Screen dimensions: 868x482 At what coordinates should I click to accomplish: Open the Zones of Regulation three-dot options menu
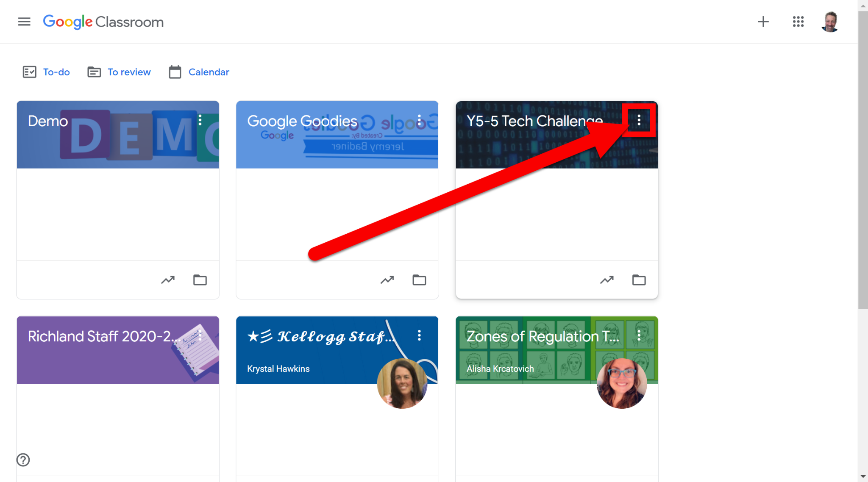click(639, 335)
